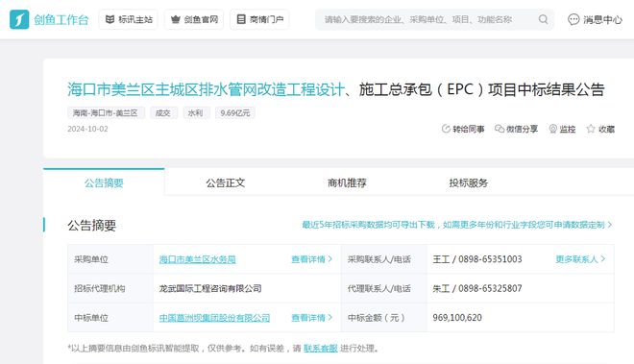The width and height of the screenshot is (634, 364).
Task: Open 标讯主站 from the top bar
Action: click(x=128, y=19)
